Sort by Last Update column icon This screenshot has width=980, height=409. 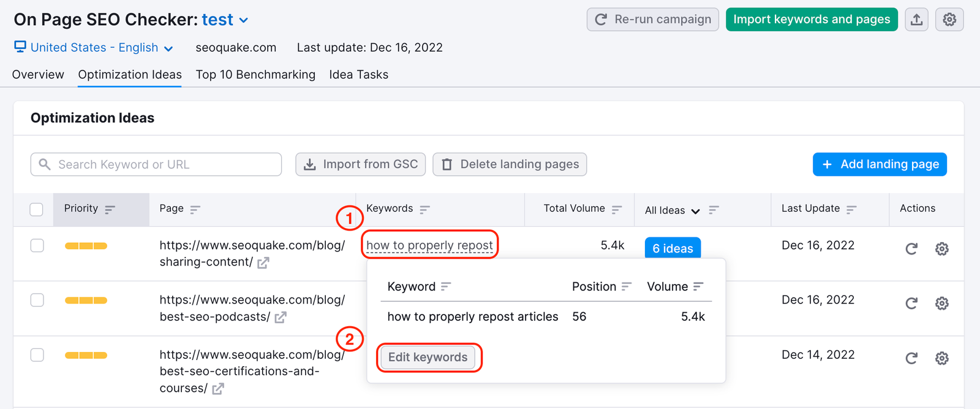point(851,209)
